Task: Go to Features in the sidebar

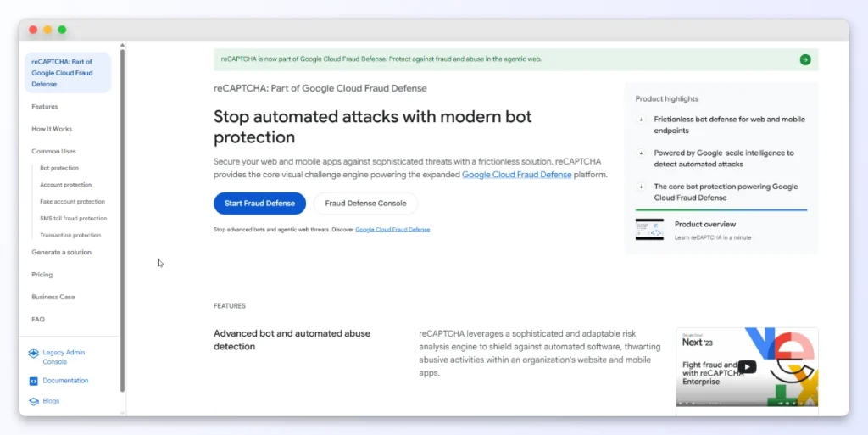Action: coord(45,106)
